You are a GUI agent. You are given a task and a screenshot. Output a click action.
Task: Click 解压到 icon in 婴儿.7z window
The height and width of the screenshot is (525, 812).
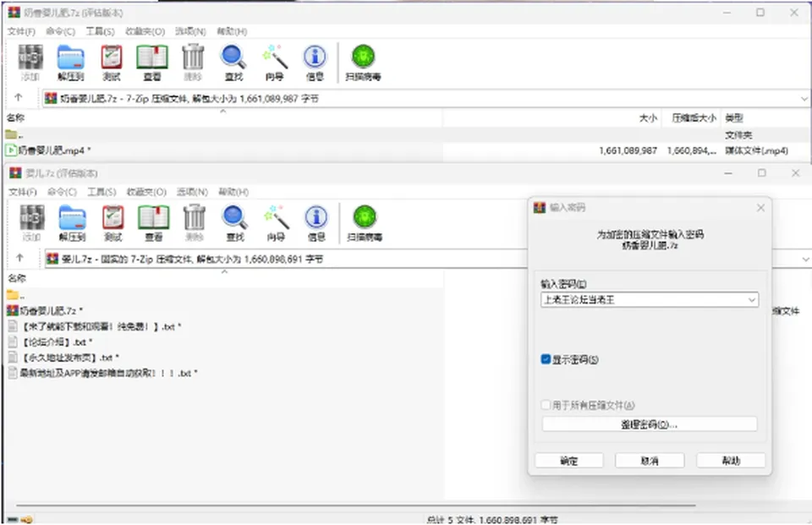[72, 223]
